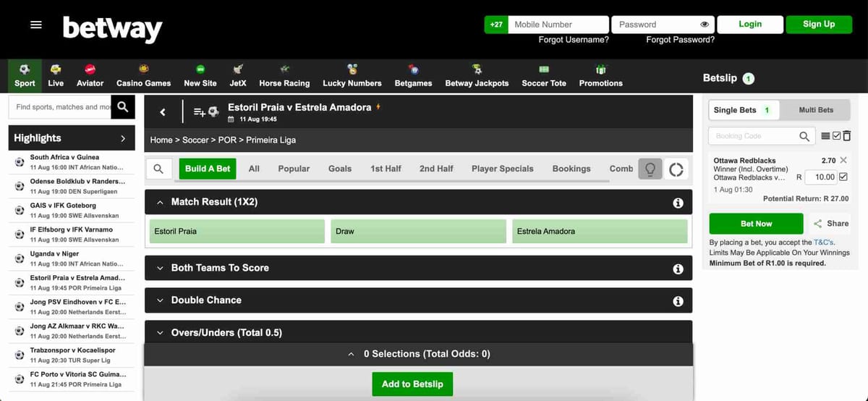Switch to the Build A Bet tab
Image resolution: width=868 pixels, height=401 pixels.
click(208, 169)
